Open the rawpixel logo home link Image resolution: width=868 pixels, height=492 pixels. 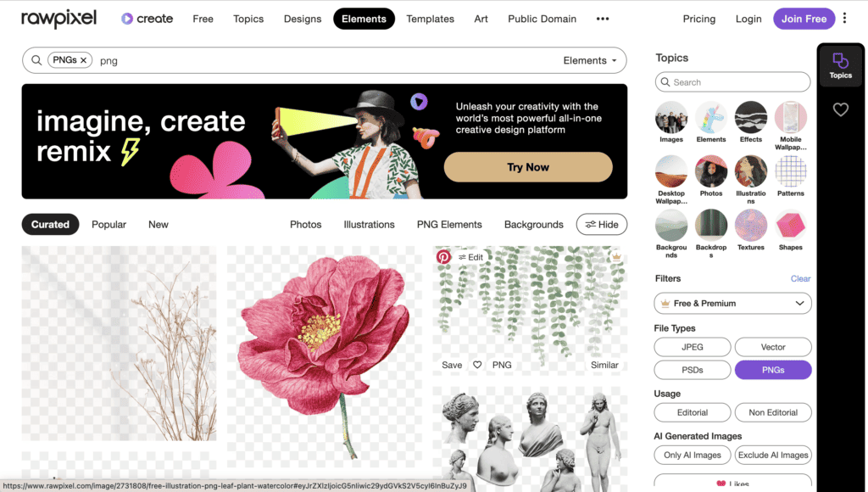(x=59, y=19)
